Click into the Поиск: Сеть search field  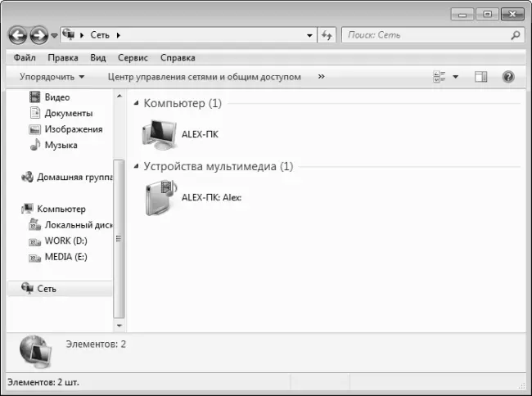[424, 35]
